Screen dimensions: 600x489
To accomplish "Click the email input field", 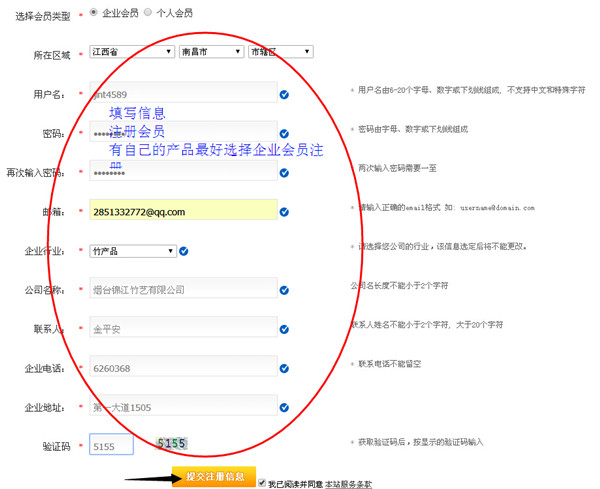I will click(x=182, y=211).
